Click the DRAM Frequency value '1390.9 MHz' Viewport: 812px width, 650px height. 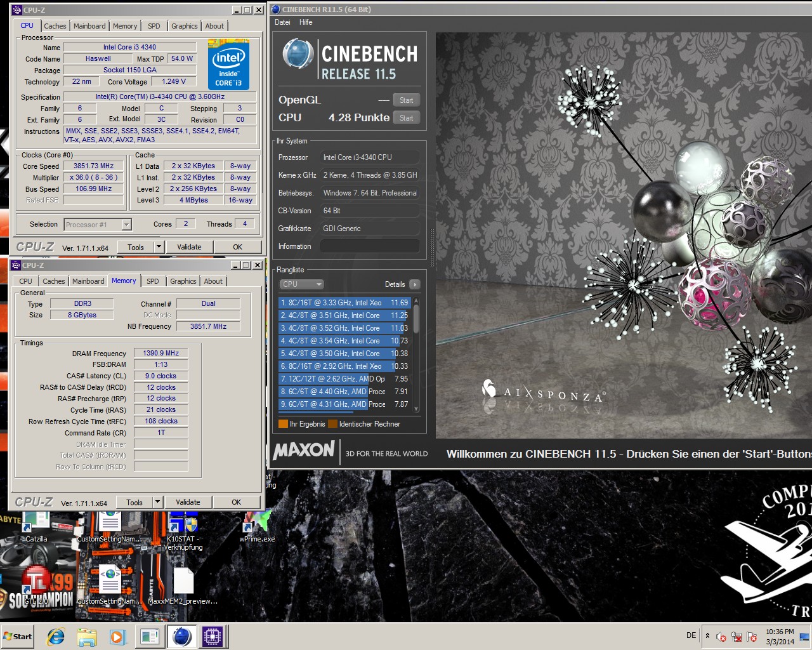160,354
